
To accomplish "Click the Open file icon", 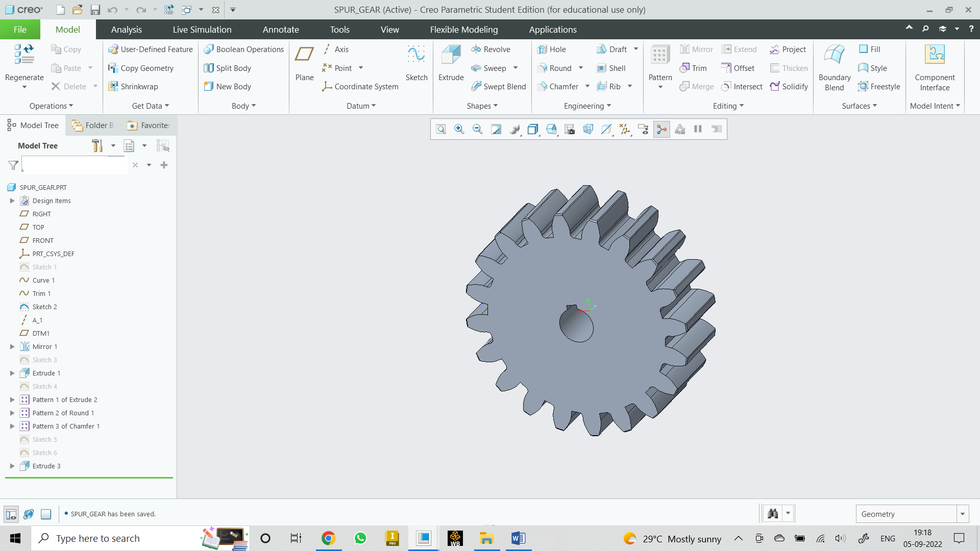I will pyautogui.click(x=78, y=10).
